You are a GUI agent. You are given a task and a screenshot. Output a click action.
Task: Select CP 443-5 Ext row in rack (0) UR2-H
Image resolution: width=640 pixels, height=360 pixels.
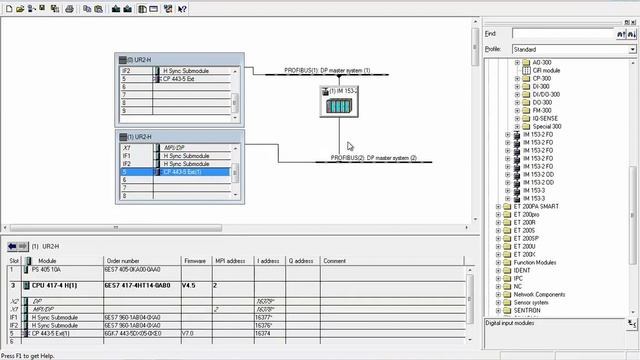pos(176,79)
